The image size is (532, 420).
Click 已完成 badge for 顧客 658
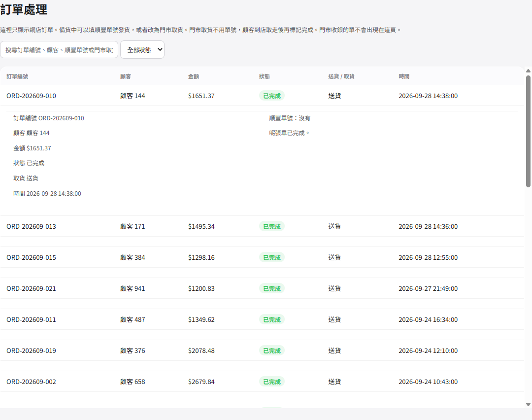pyautogui.click(x=272, y=382)
